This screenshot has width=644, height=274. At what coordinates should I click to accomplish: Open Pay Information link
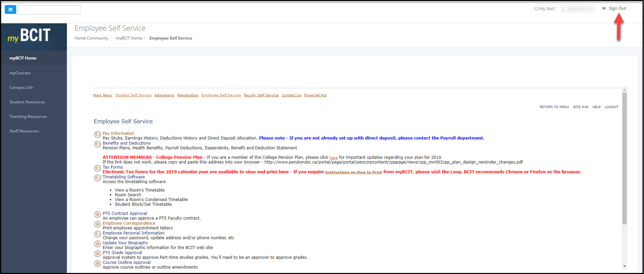(118, 133)
